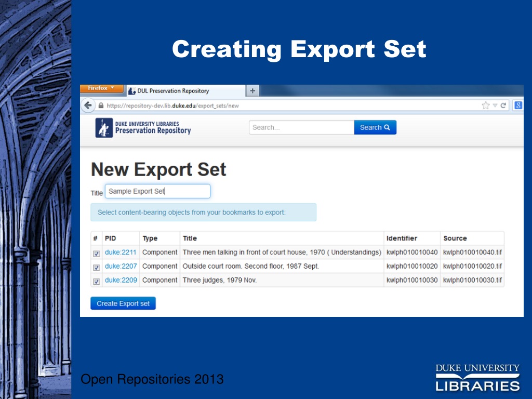Open the Google search engine icon

pos(518,105)
